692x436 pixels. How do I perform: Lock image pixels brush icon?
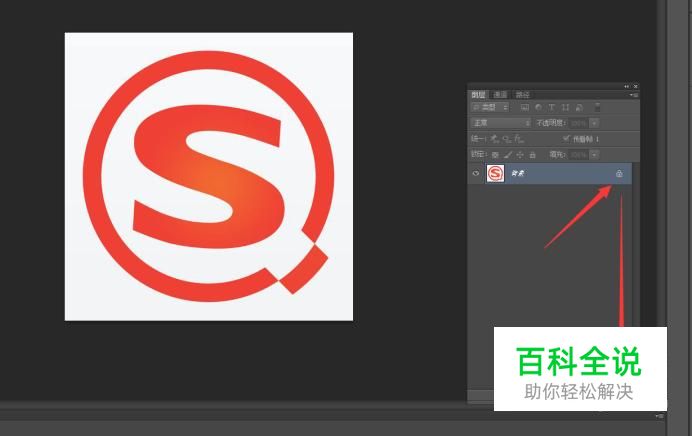(508, 154)
